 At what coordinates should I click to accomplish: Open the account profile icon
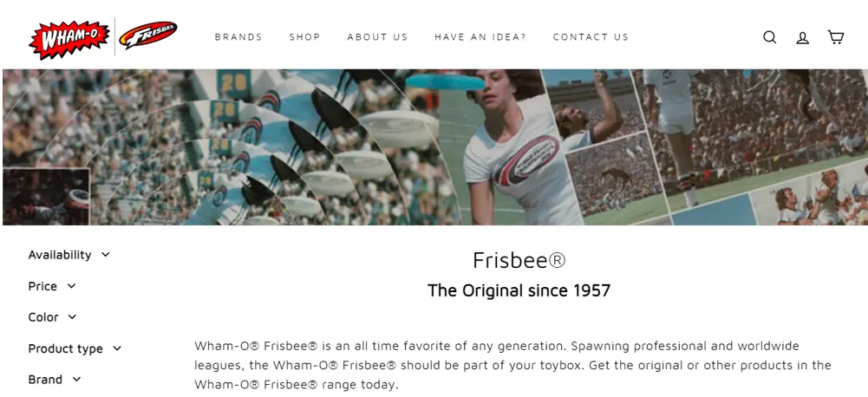point(802,37)
